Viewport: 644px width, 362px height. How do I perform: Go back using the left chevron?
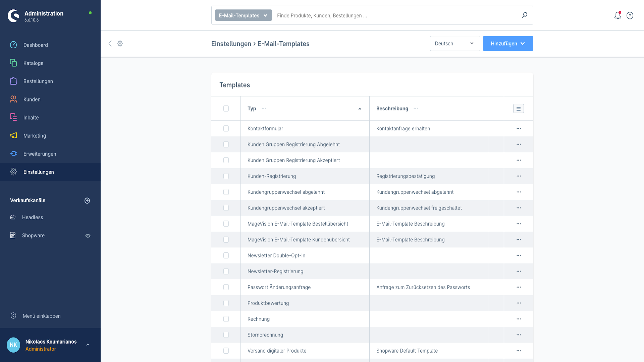click(x=110, y=44)
